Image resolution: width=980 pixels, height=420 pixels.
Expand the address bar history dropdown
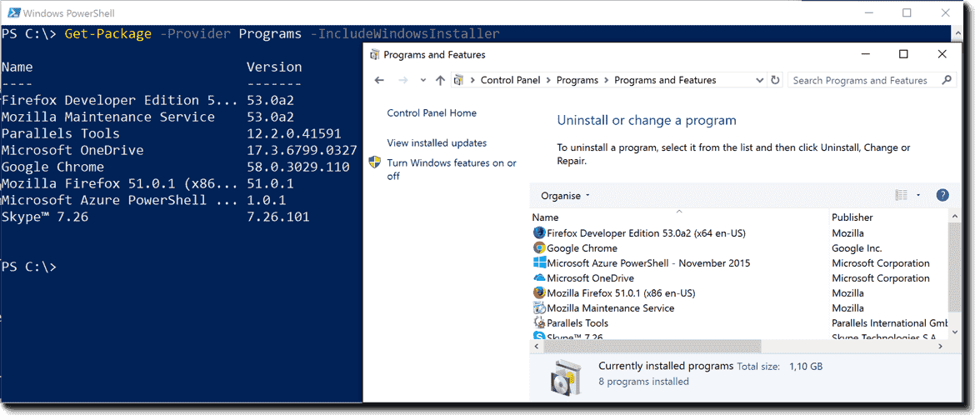pos(759,81)
